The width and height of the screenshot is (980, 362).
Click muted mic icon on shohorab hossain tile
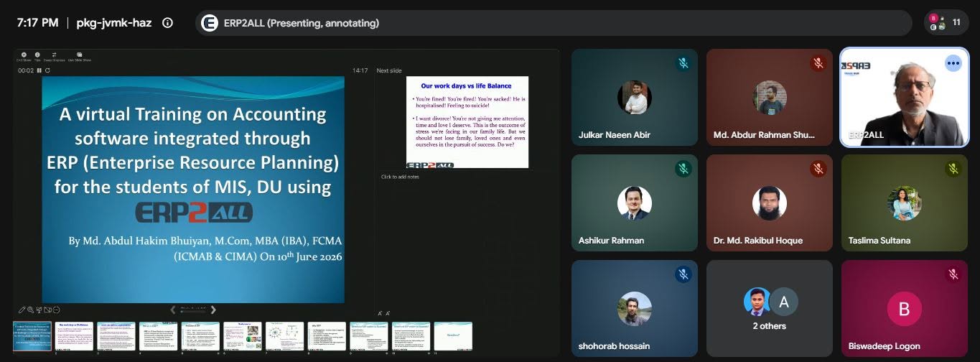pos(683,274)
